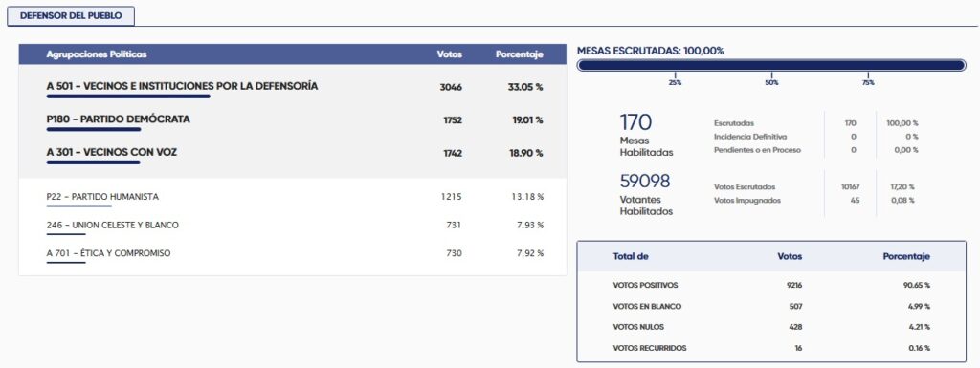Choose the A 701 Ética y Compromiso row
Image resolution: width=980 pixels, height=368 pixels.
click(293, 254)
